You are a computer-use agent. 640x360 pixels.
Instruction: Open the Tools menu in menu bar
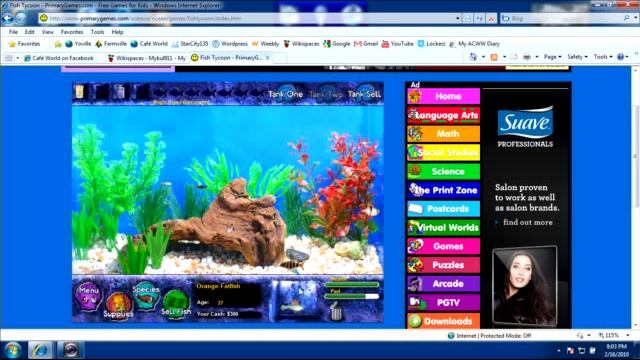tap(97, 32)
